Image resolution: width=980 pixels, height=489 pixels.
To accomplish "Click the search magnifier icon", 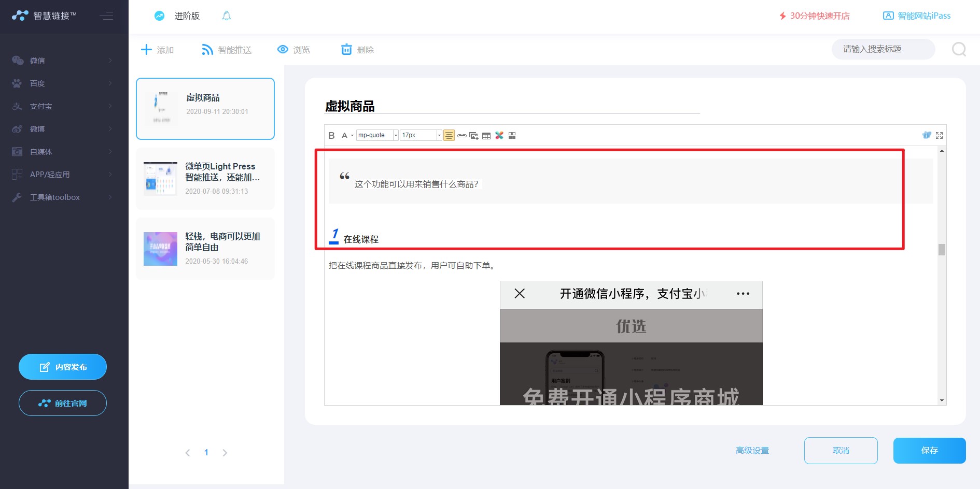I will (959, 49).
